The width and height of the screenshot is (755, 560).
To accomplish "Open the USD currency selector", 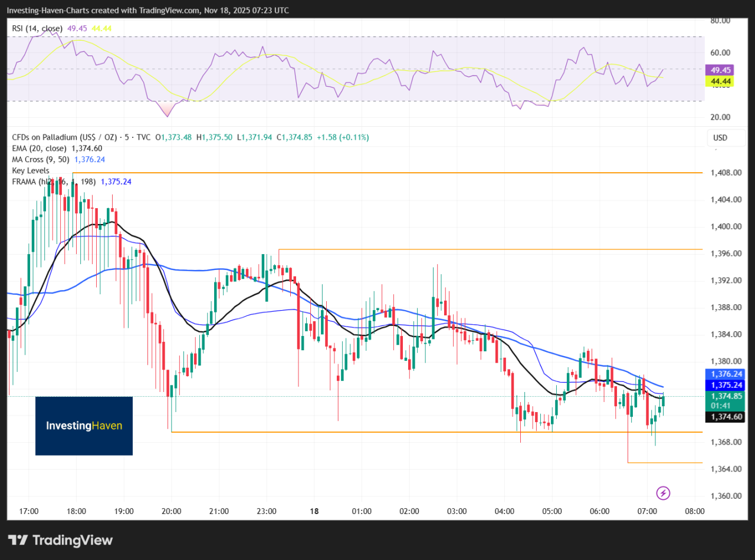I will 726,137.
